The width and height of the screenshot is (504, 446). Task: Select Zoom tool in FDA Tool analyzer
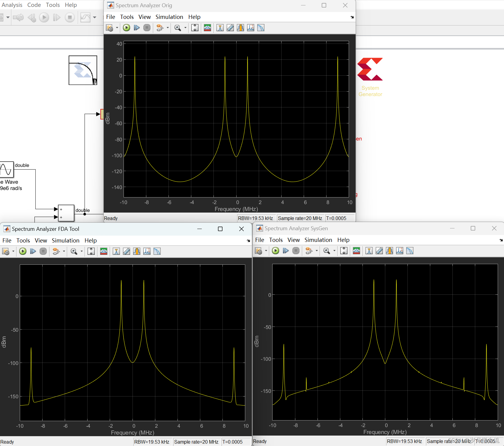(74, 252)
